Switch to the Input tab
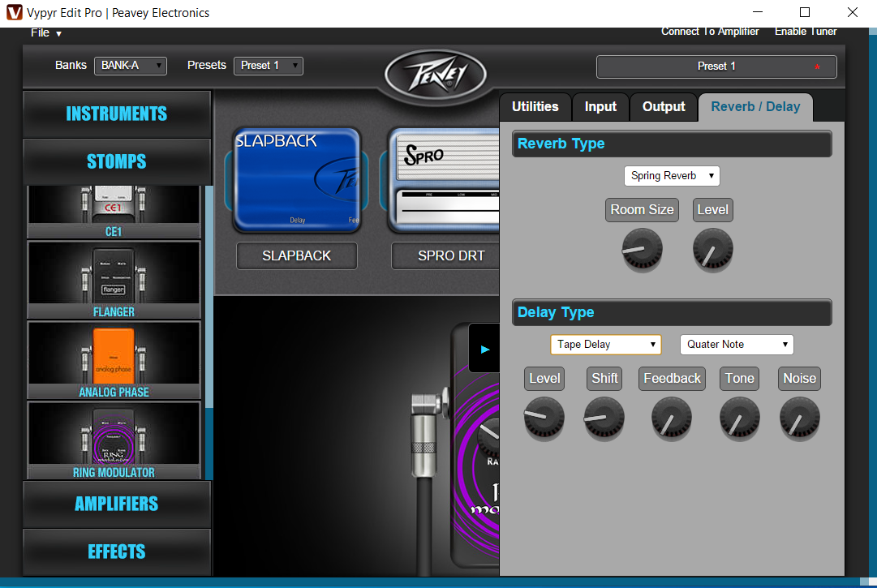This screenshot has height=588, width=877. click(600, 107)
